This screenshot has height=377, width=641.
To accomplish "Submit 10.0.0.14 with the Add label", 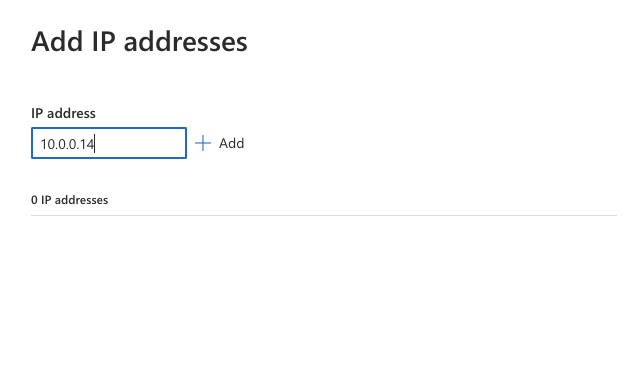I will click(231, 143).
